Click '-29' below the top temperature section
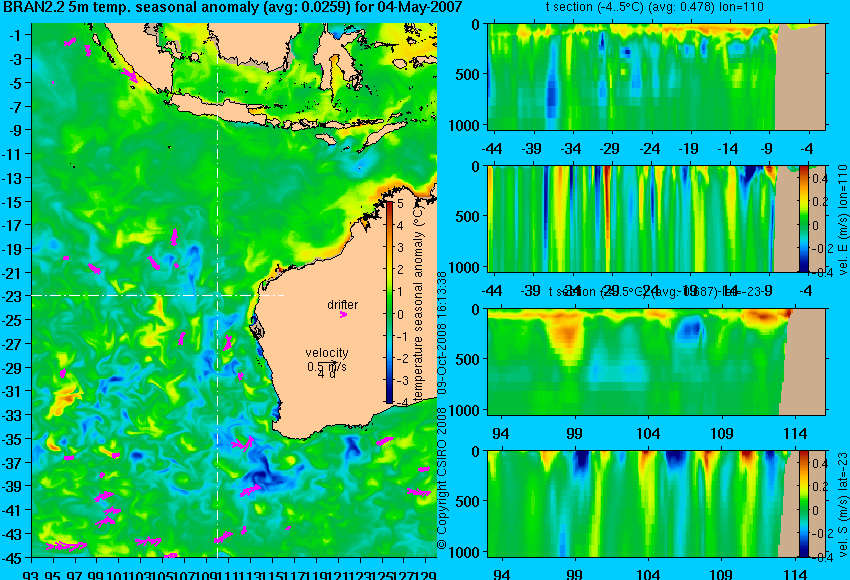Viewport: 850px width, 580px height. coord(610,149)
